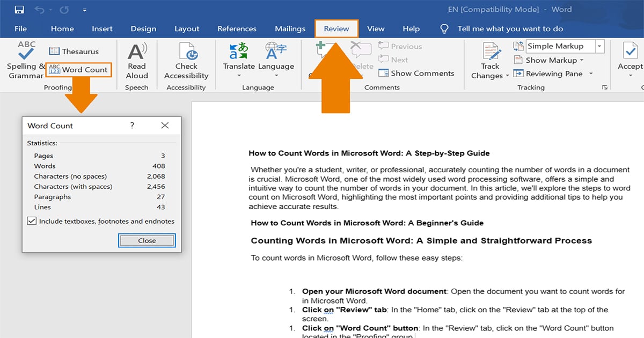Click the document title heading text
The height and width of the screenshot is (338, 644).
(x=369, y=153)
